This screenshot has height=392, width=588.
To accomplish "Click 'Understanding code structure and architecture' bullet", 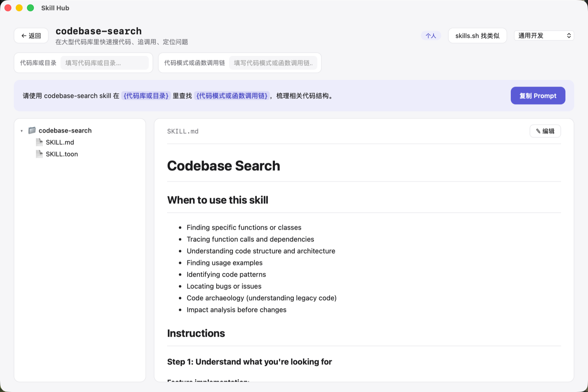I will click(261, 251).
